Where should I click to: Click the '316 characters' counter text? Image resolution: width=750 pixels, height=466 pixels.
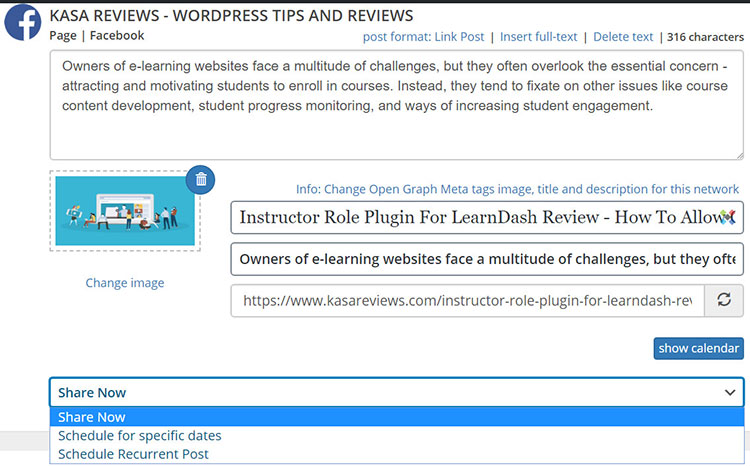(x=705, y=37)
